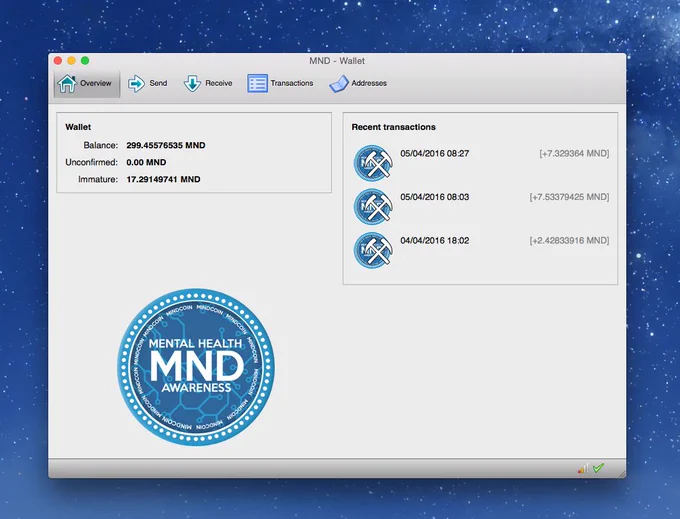Click the Balance label
680x519 pixels.
[x=101, y=145]
